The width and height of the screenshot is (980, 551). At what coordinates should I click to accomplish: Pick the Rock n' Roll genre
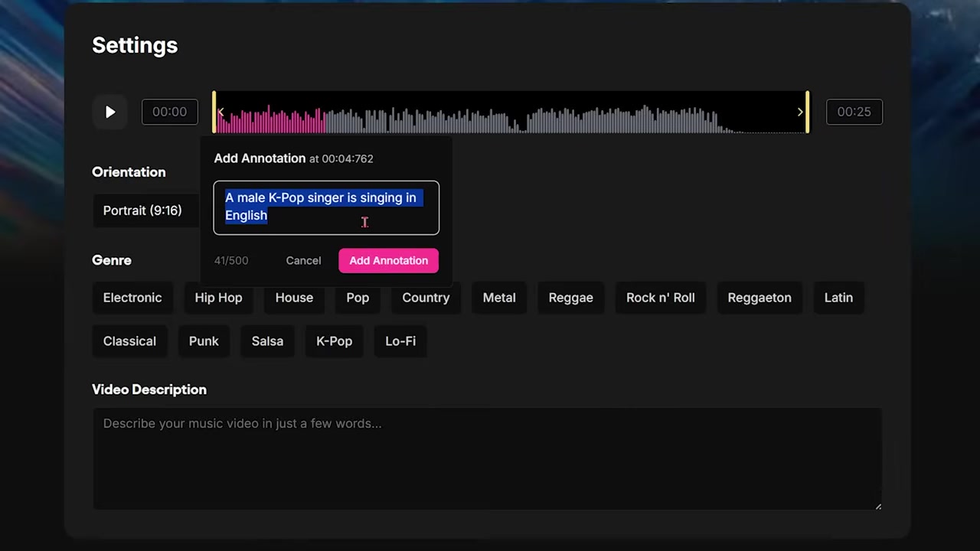(x=661, y=298)
